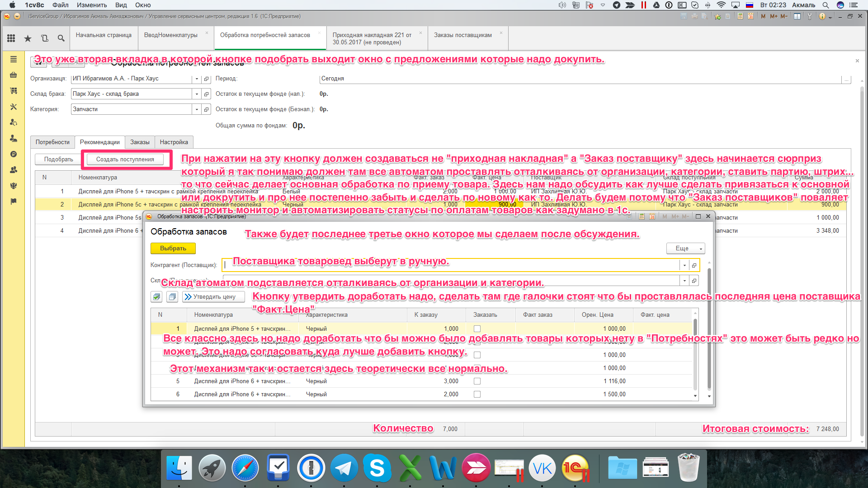Open the sections grid menu icon
The height and width of the screenshot is (488, 868).
point(11,38)
